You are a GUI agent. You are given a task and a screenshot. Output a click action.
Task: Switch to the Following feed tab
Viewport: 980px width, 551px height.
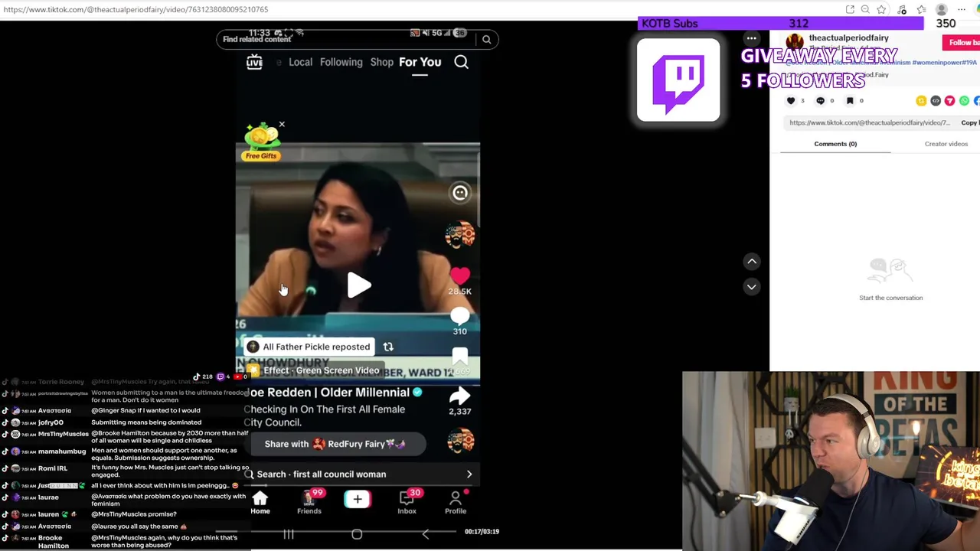(x=341, y=62)
